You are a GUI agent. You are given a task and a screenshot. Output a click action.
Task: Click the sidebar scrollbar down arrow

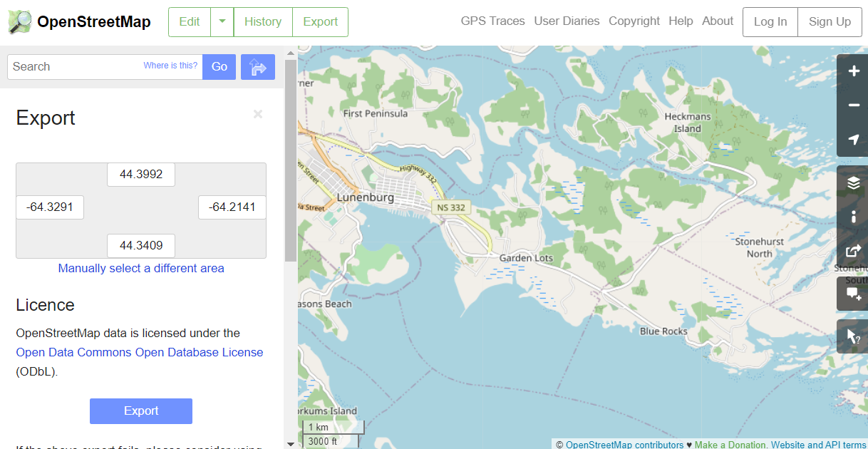coord(290,443)
